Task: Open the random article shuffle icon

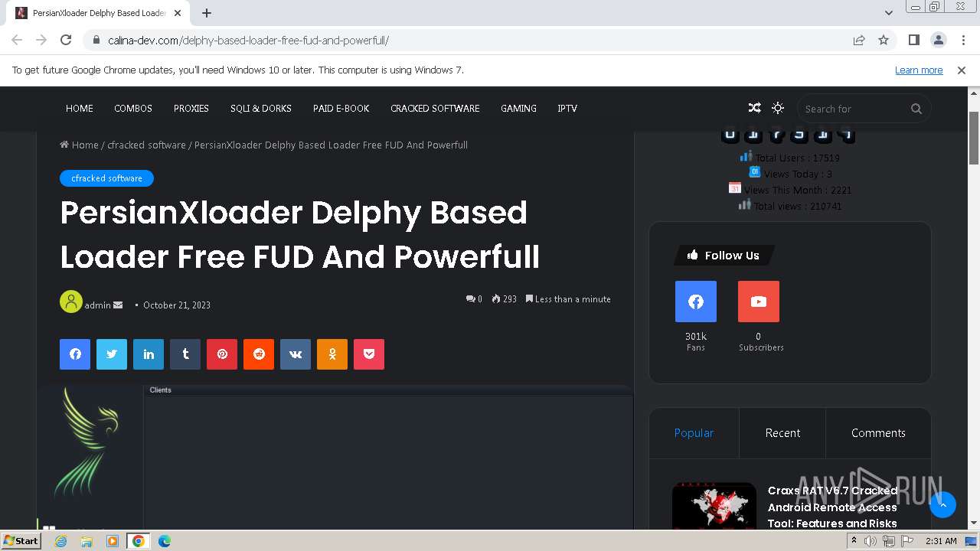Action: [x=754, y=108]
